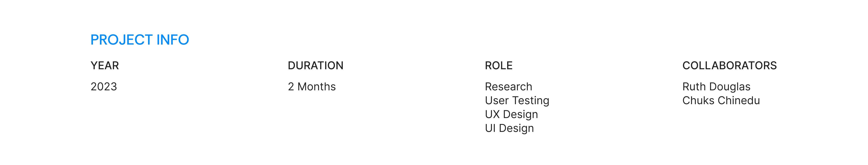Click the COLLABORATORS column label

pos(730,65)
